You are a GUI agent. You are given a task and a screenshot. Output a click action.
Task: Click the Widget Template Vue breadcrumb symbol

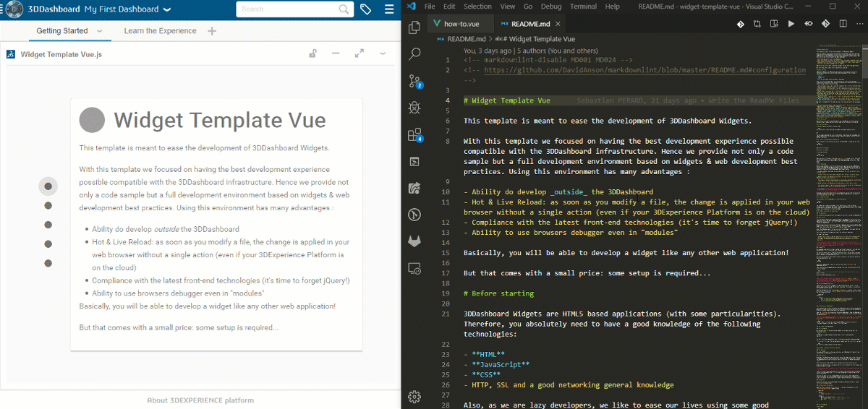pyautogui.click(x=535, y=39)
